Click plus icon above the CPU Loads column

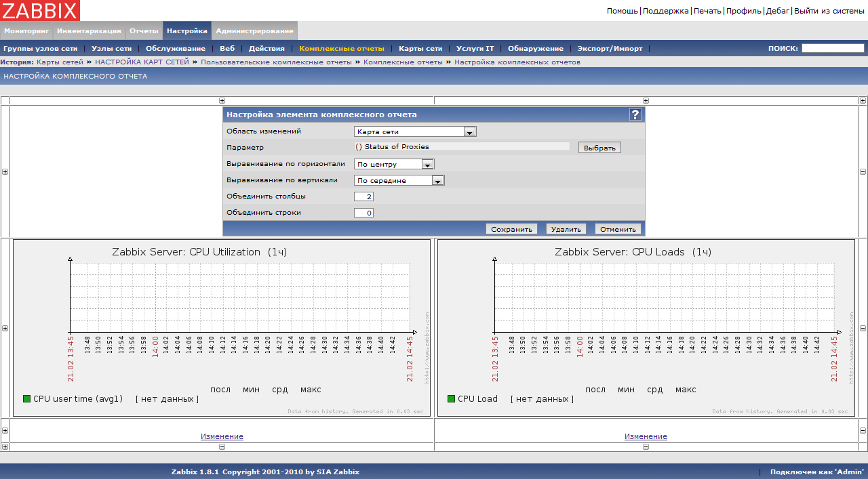point(646,101)
